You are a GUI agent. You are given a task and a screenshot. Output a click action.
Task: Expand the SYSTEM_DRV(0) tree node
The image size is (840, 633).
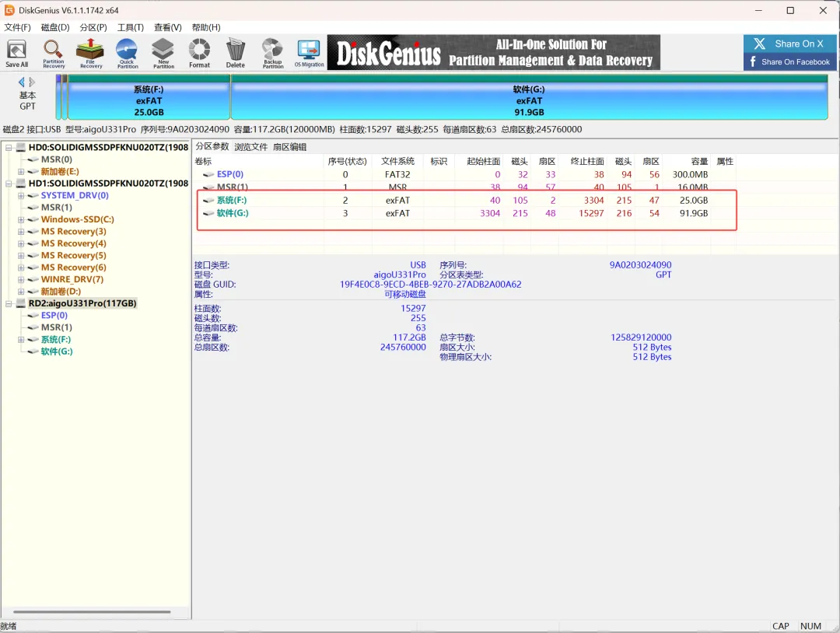pos(21,195)
